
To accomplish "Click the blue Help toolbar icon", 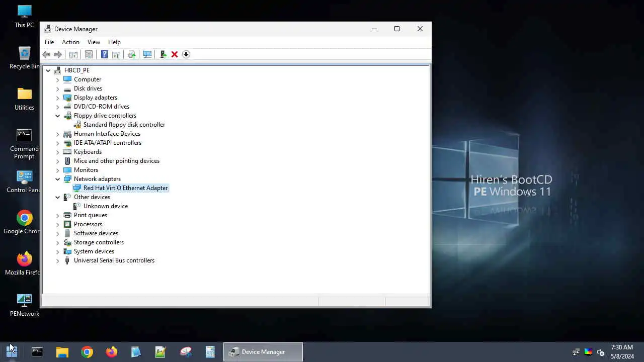I will [104, 54].
